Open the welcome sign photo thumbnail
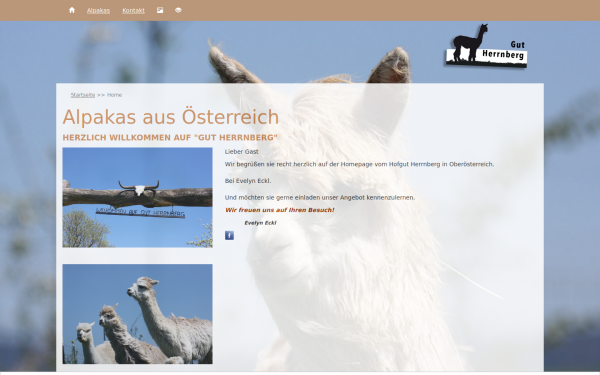The height and width of the screenshot is (375, 600). [137, 197]
